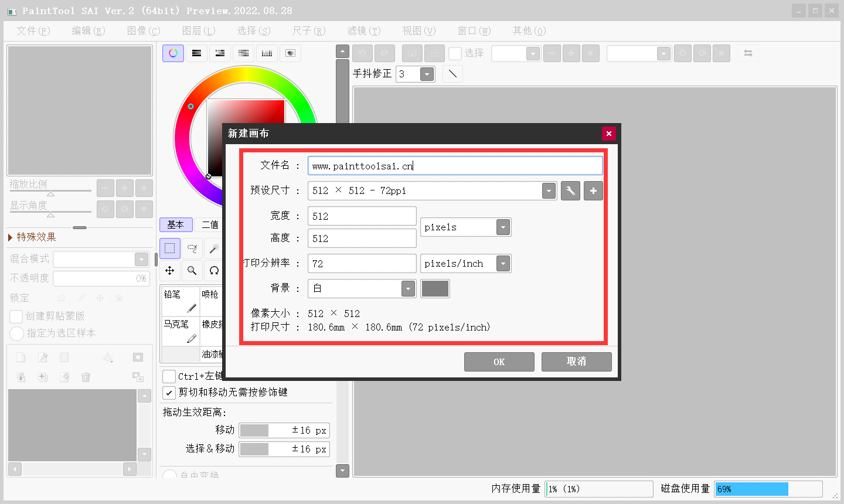Click the zoom in plus button beside 缩放比例
This screenshot has height=504, width=844.
(x=124, y=188)
